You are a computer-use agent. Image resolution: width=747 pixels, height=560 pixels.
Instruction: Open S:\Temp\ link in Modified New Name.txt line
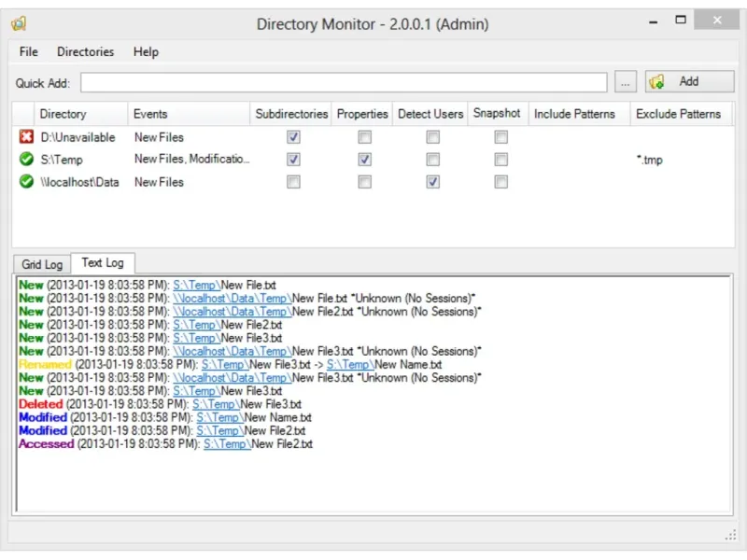pos(220,417)
